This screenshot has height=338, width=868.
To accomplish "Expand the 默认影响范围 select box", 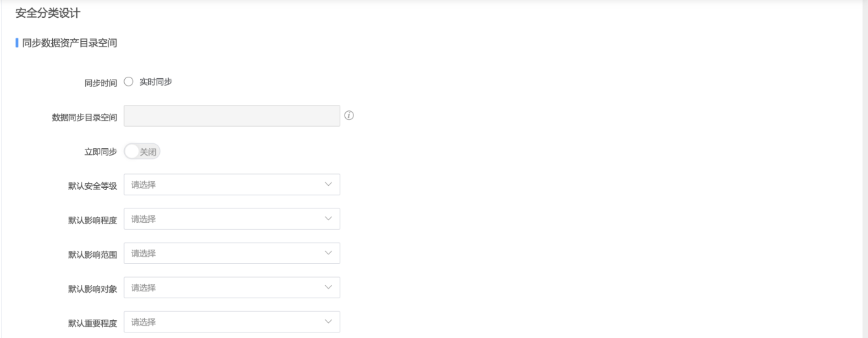I will point(232,253).
